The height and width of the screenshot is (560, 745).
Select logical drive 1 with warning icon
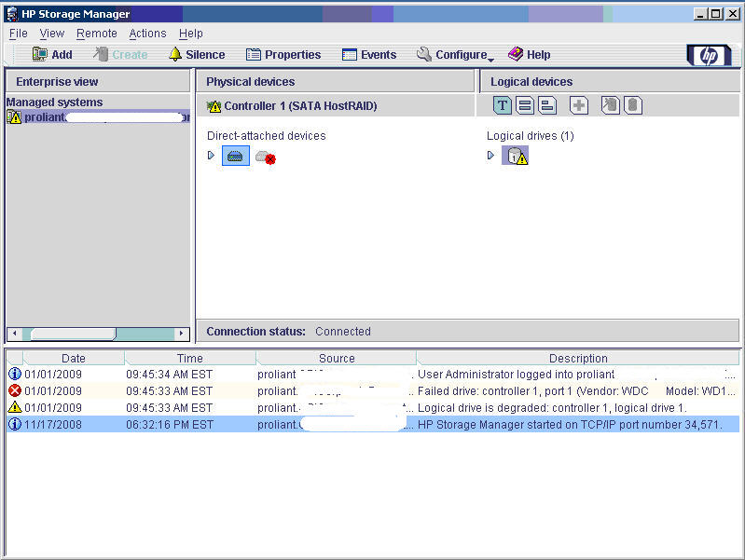click(x=516, y=156)
